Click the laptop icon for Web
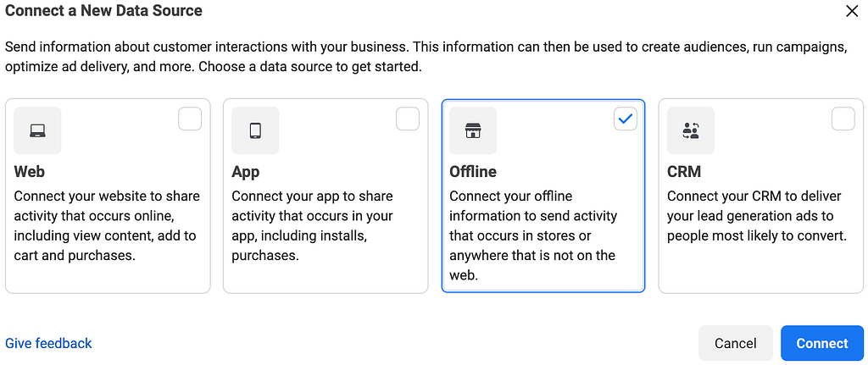This screenshot has width=868, height=365. click(x=37, y=130)
